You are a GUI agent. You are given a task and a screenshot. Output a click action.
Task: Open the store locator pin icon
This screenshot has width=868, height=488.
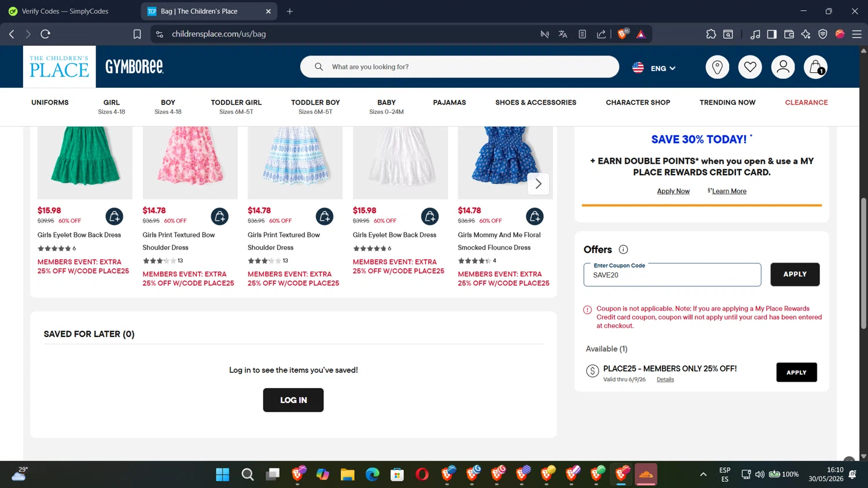717,68
